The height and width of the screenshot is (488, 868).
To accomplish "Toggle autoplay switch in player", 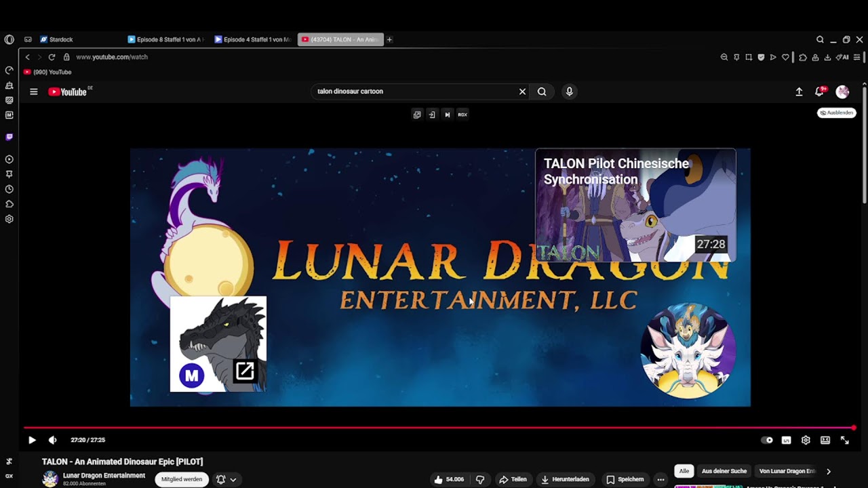I will click(767, 440).
